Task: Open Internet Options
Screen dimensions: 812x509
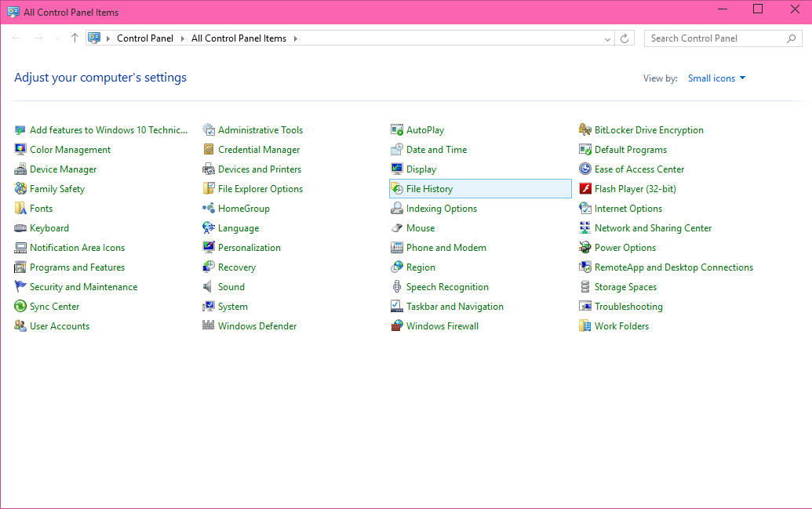Action: point(628,209)
